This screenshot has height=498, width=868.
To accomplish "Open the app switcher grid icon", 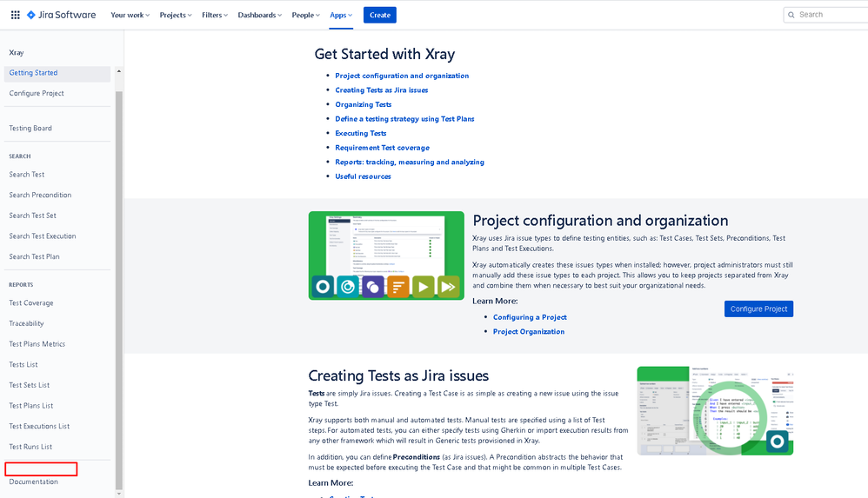I will 16,15.
